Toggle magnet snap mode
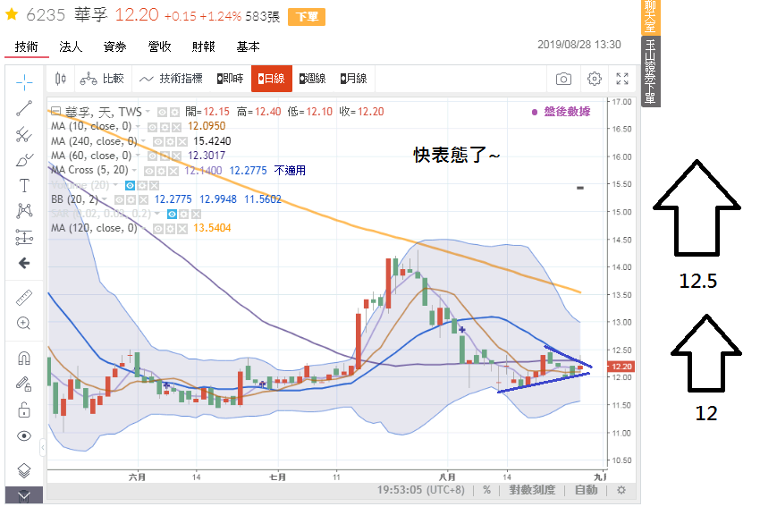 pyautogui.click(x=24, y=359)
